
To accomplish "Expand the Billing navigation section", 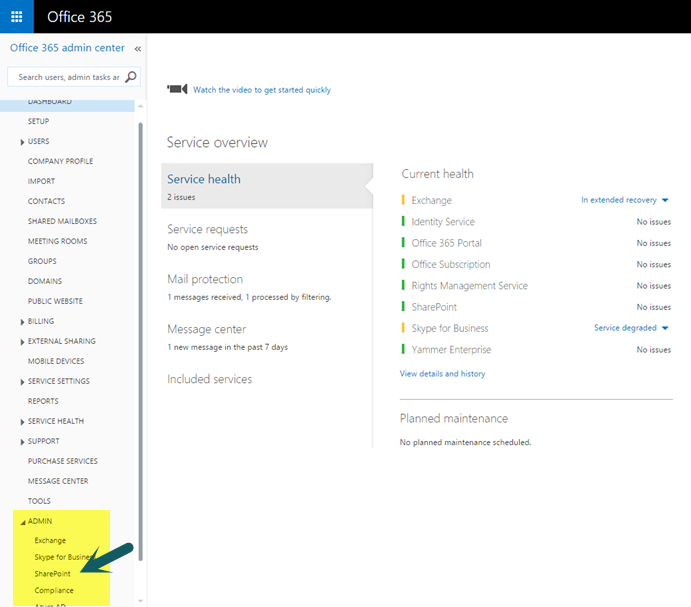I will tap(22, 322).
